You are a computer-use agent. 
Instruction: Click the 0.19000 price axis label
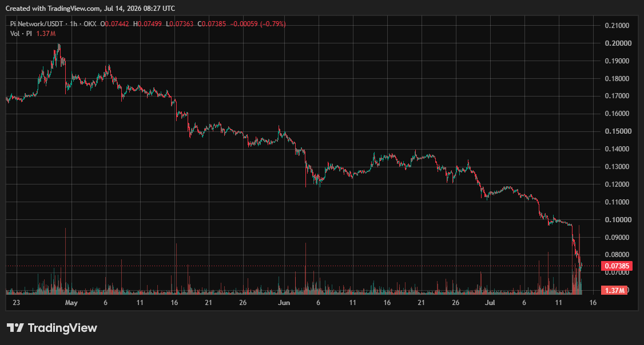click(x=617, y=61)
